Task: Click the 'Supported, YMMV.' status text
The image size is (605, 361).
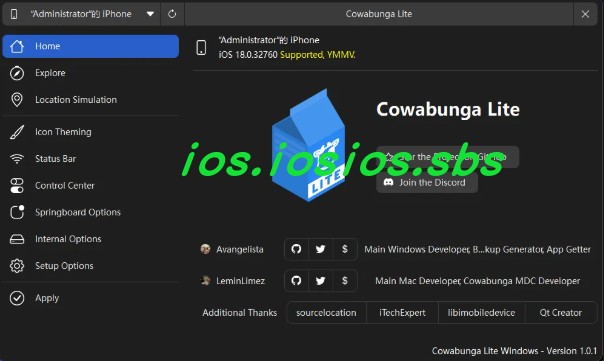Action: pos(318,55)
